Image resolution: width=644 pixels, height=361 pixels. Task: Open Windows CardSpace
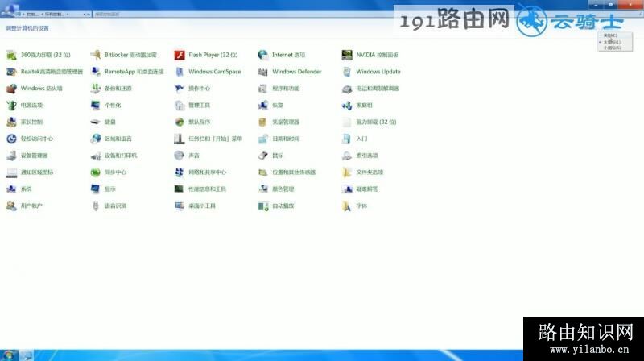click(x=208, y=72)
